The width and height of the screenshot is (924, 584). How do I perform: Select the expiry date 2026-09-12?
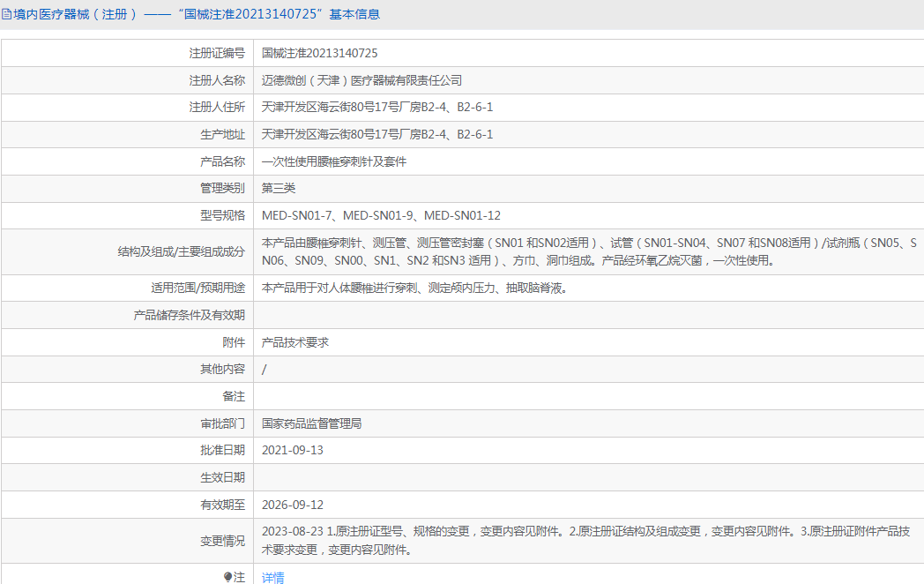[x=293, y=505]
